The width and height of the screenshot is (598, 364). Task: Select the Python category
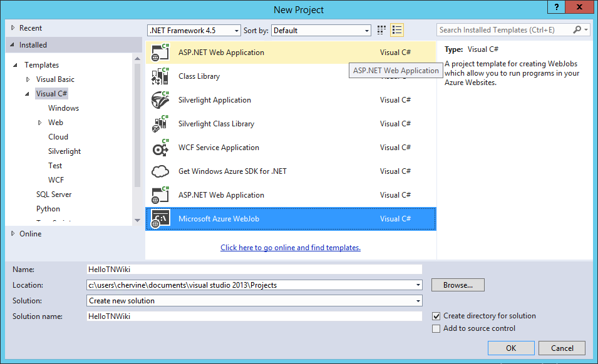point(48,209)
